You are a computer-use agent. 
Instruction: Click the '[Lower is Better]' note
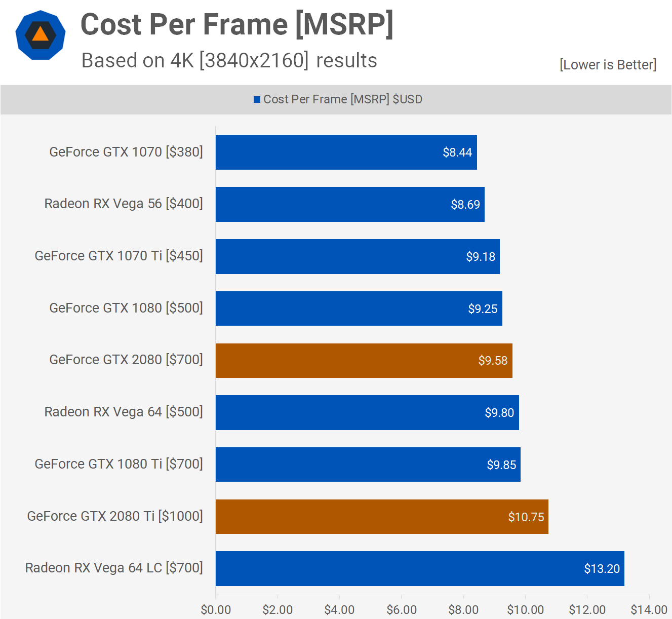[x=608, y=65]
